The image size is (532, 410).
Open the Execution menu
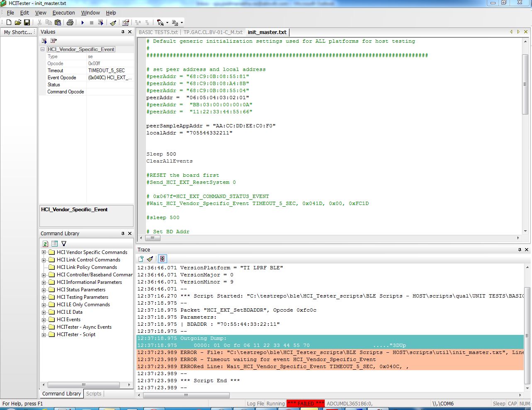[x=63, y=12]
